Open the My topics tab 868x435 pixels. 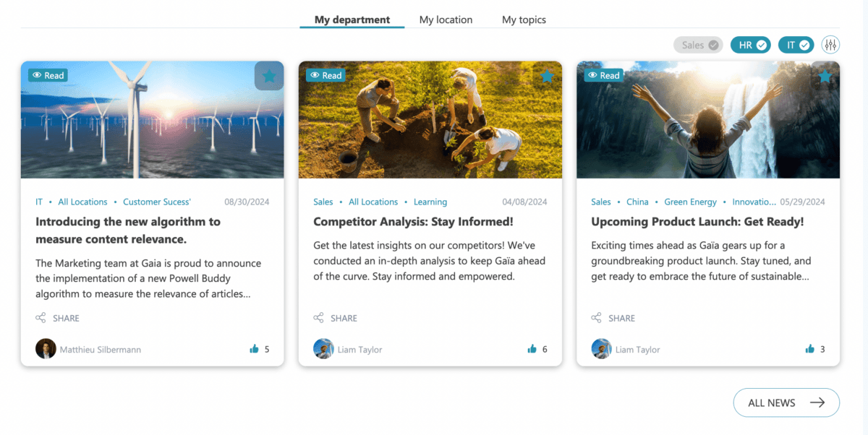point(524,20)
